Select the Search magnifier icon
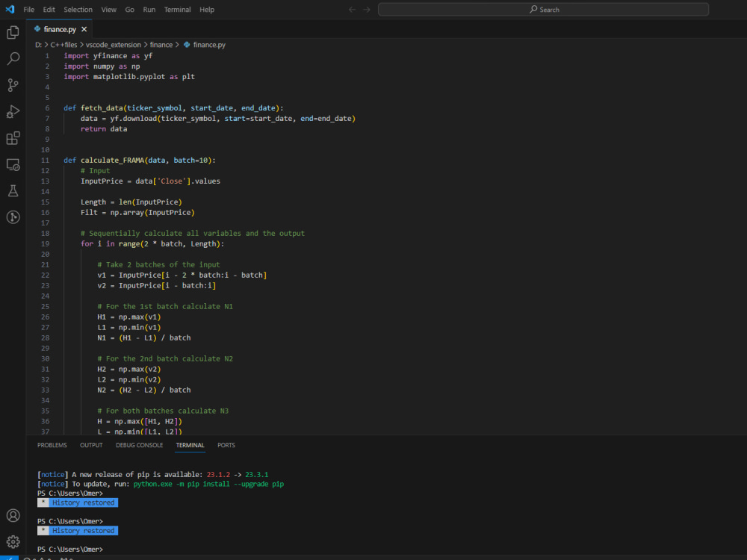 [12, 58]
